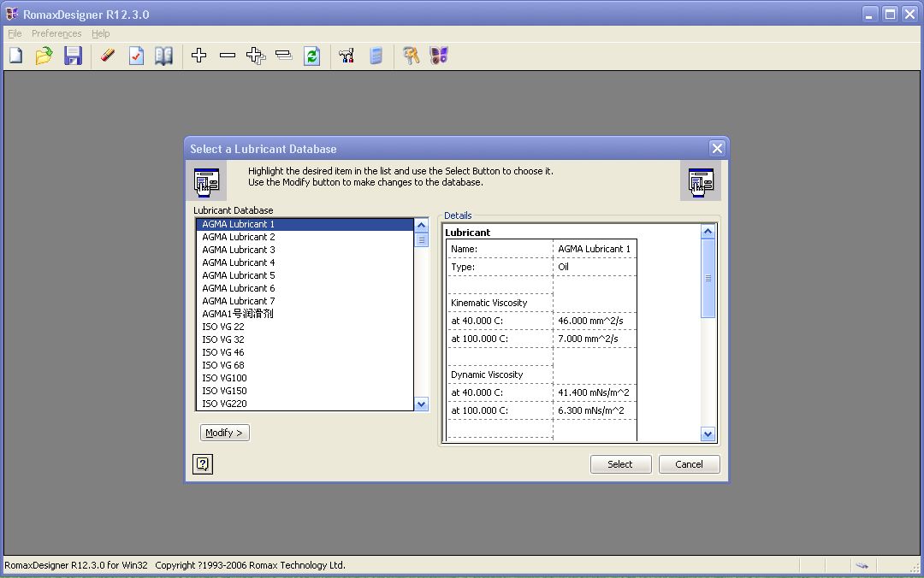The width and height of the screenshot is (924, 578).
Task: Select the AGMA1号润滑剂 list entry
Action: (x=305, y=314)
